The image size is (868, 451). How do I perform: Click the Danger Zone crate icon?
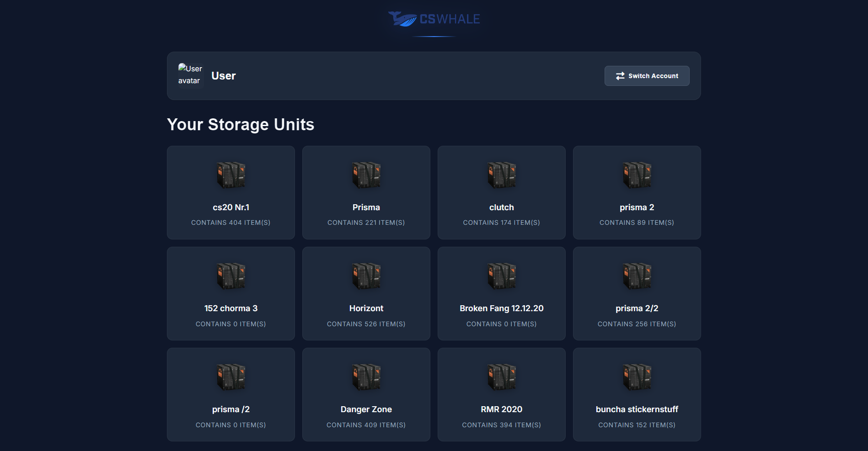pyautogui.click(x=366, y=377)
